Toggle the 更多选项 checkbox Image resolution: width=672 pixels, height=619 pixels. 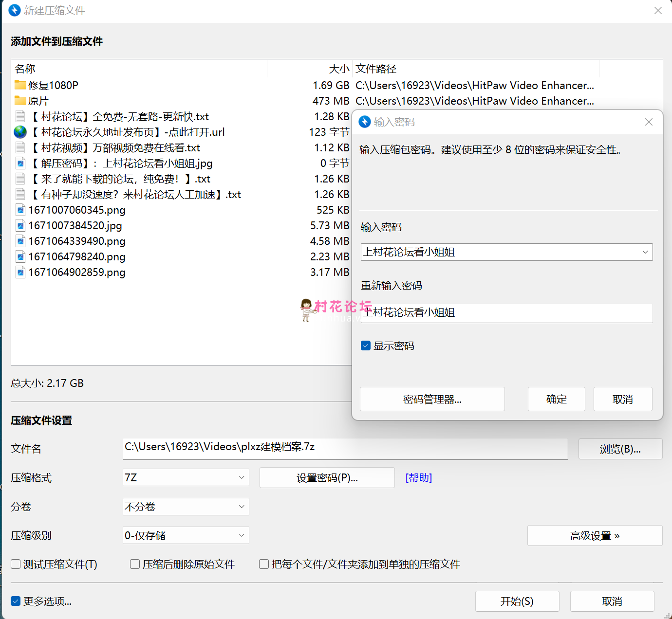click(16, 601)
